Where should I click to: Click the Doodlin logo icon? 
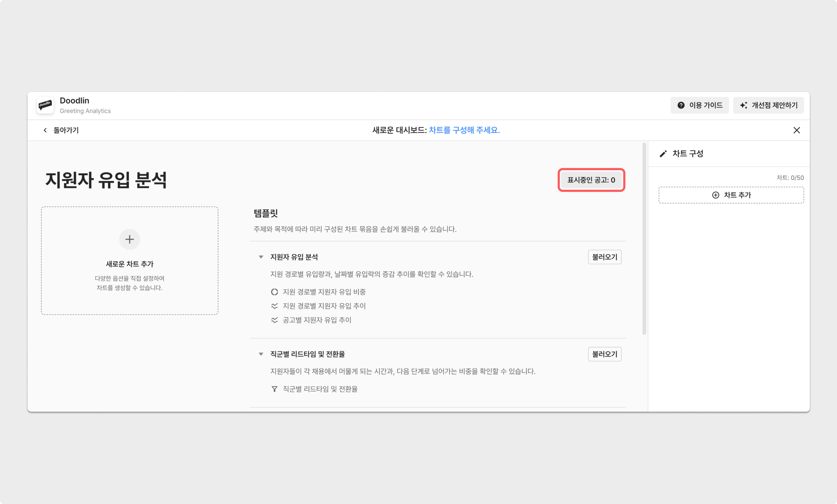pyautogui.click(x=45, y=105)
